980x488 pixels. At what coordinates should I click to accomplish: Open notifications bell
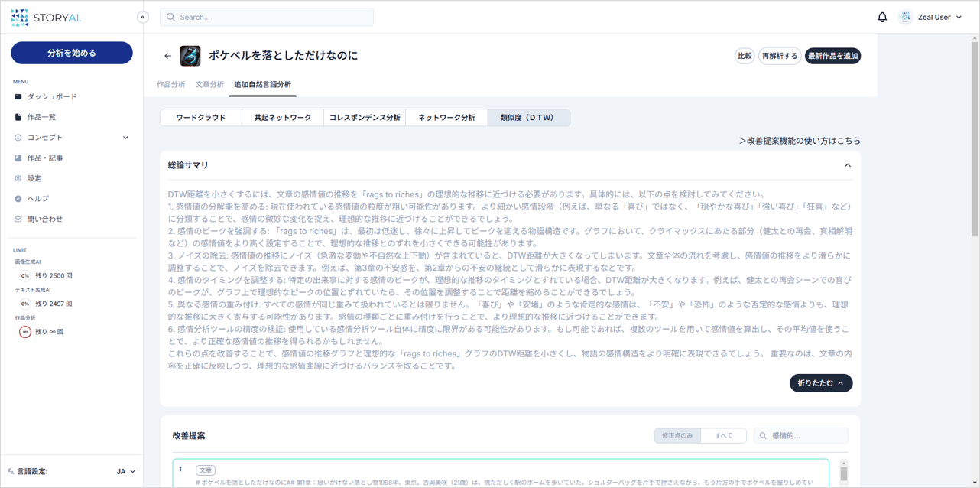[x=882, y=17]
